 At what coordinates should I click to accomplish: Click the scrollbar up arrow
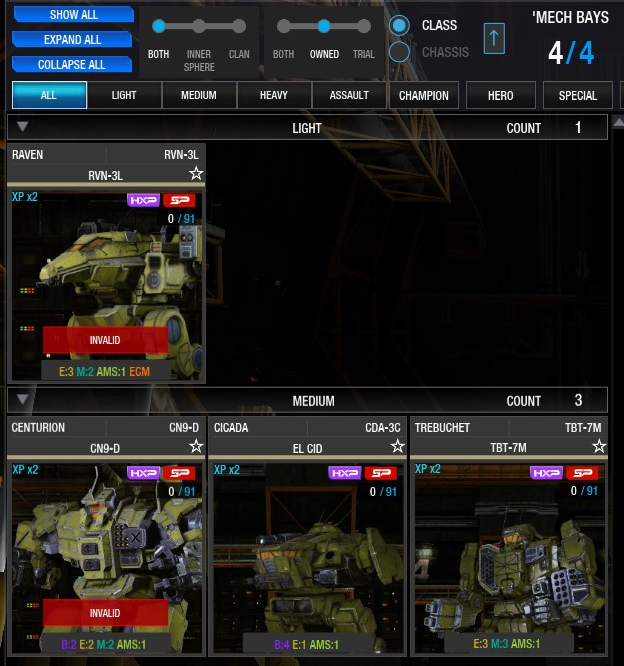tap(618, 122)
